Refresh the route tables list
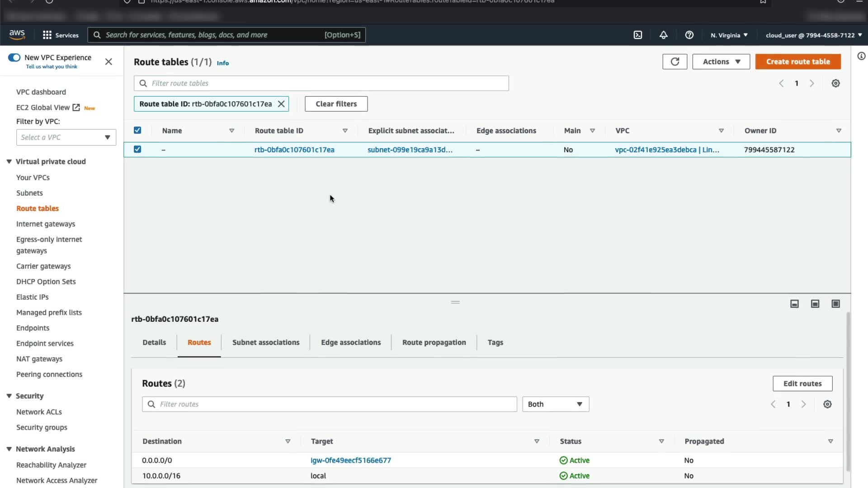868x488 pixels. 675,61
